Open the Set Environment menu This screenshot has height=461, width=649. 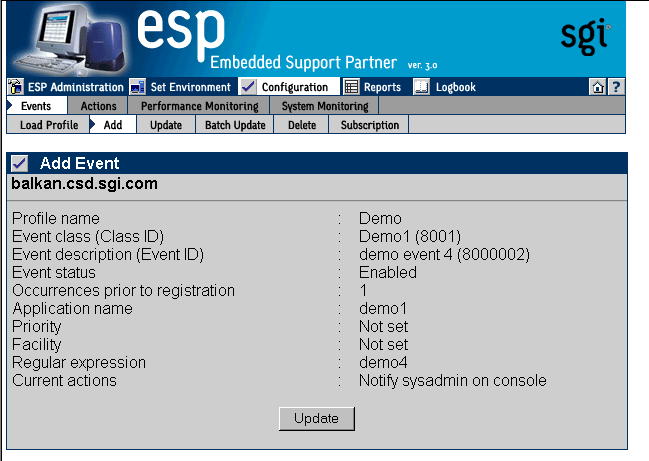[190, 87]
